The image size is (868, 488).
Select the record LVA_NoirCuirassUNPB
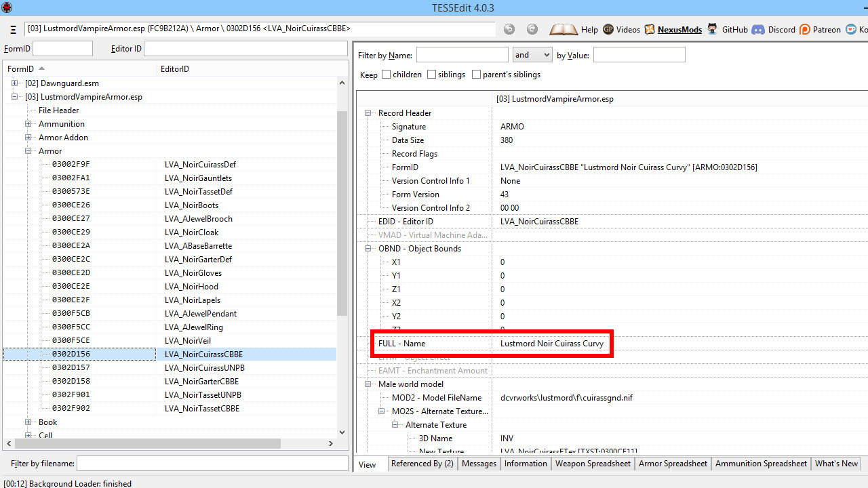point(204,368)
